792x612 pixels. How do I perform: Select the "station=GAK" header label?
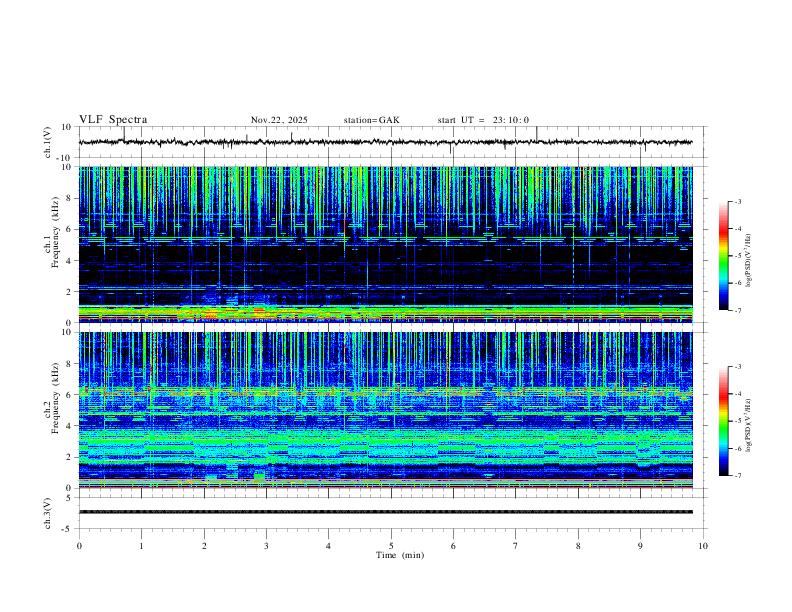point(371,120)
